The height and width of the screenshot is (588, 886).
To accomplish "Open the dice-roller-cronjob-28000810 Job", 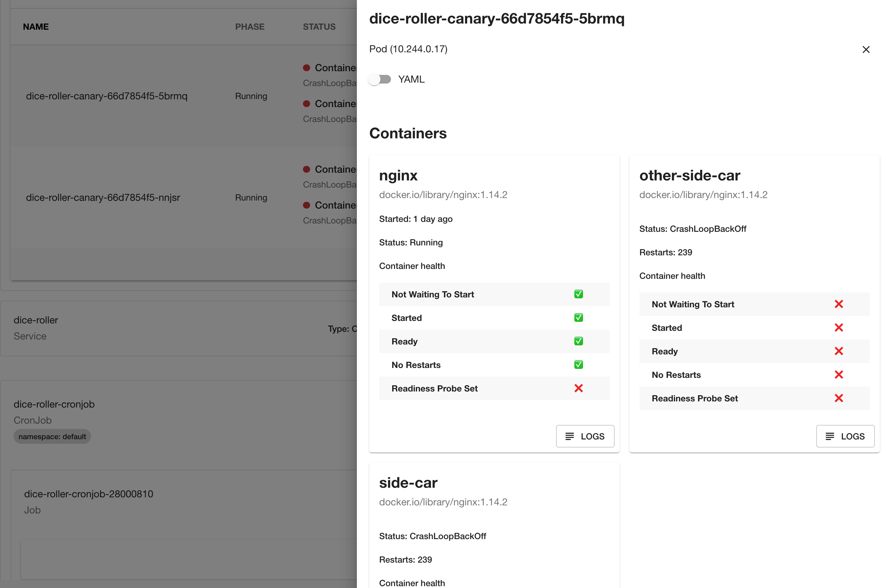I will point(89,494).
